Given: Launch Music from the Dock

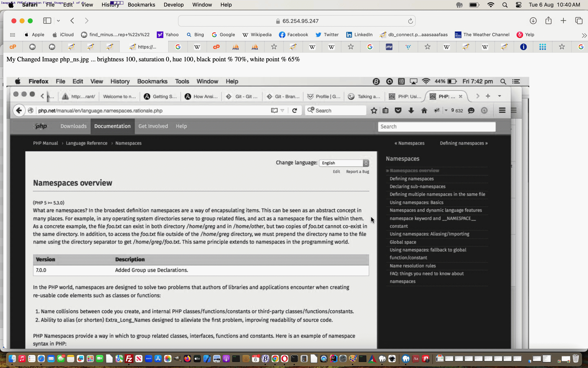Looking at the screenshot, I should [22, 359].
